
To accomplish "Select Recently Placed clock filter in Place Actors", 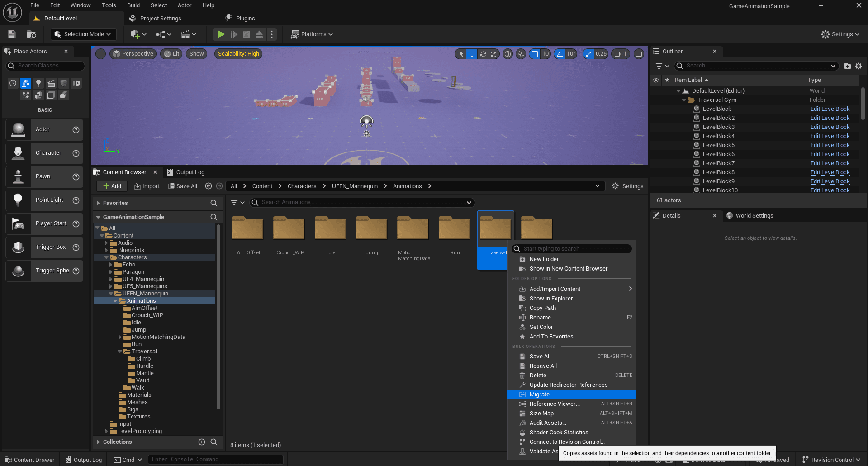I will tap(13, 83).
